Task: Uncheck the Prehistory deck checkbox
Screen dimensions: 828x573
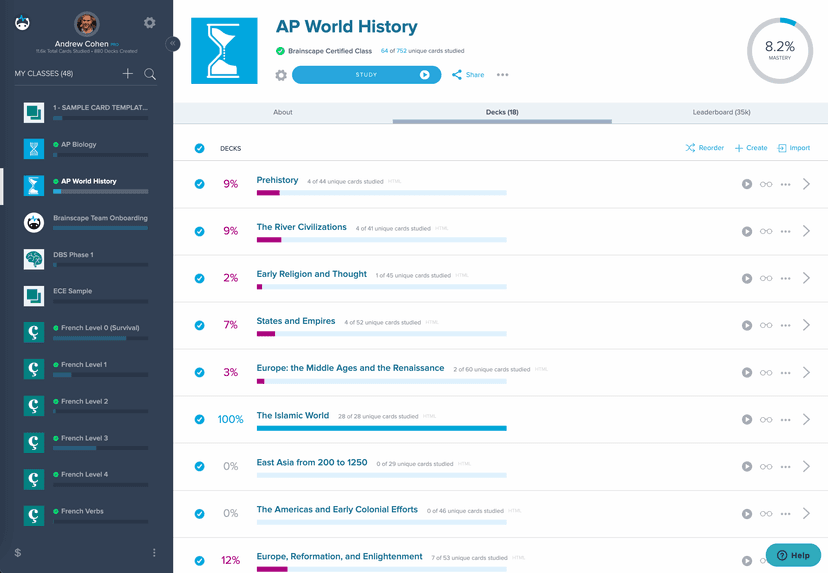Action: (199, 184)
